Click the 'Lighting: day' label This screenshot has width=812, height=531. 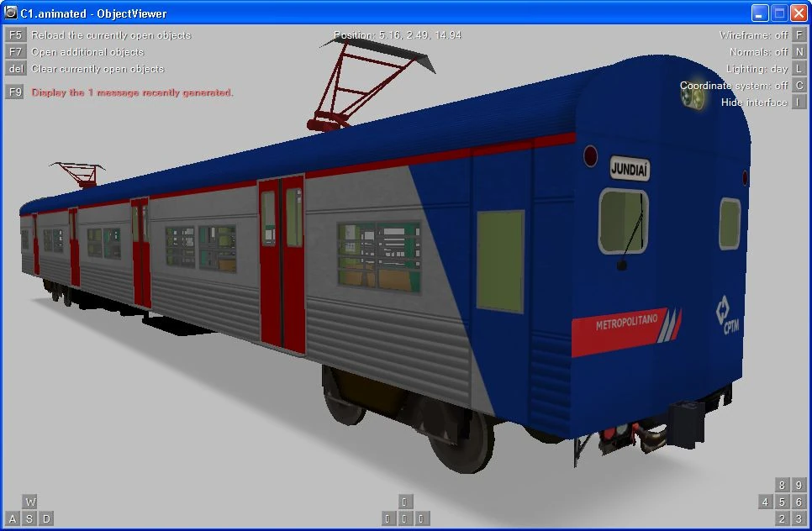757,69
